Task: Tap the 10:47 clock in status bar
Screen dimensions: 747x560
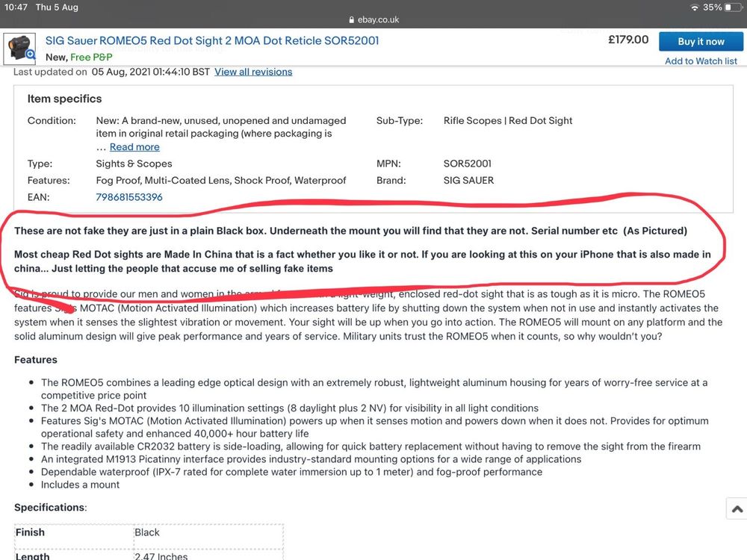Action: 16,7
